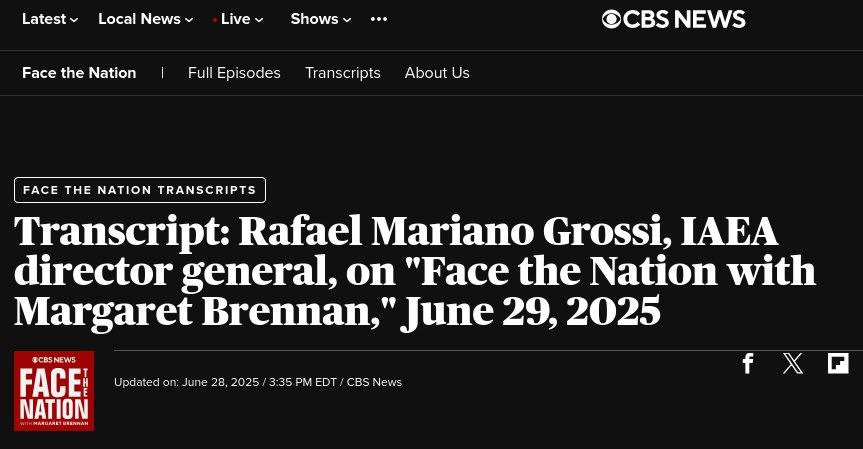
Task: Share article on X icon
Action: [793, 364]
